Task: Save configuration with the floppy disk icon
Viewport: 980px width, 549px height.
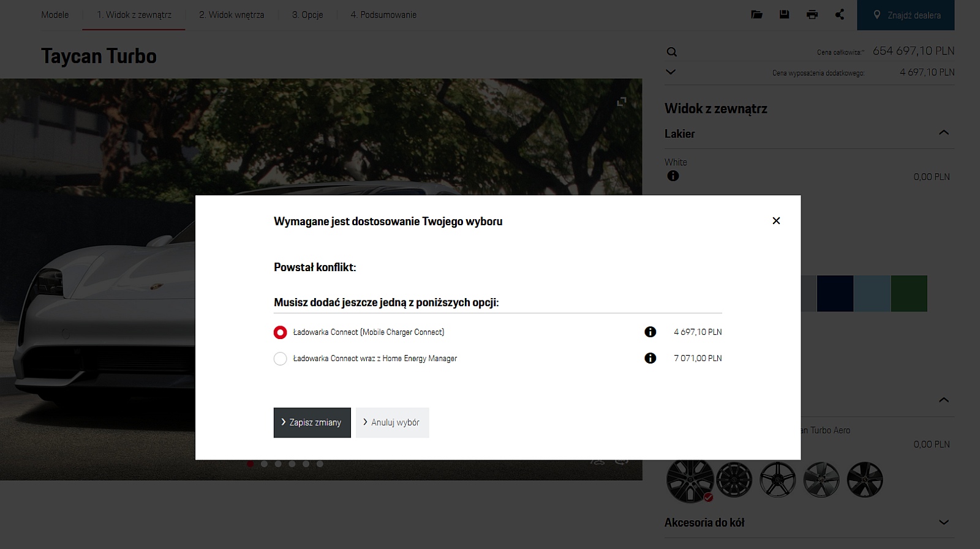Action: (784, 14)
